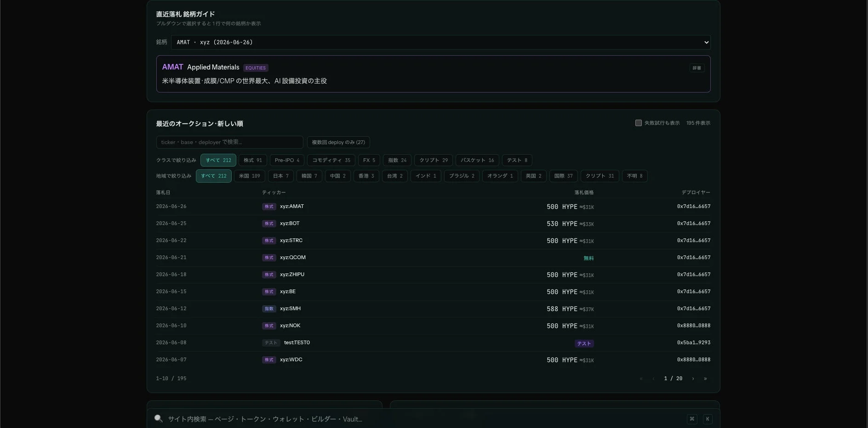
Task: Click deployer 0x8880…0888 on the NOK row
Action: (694, 326)
